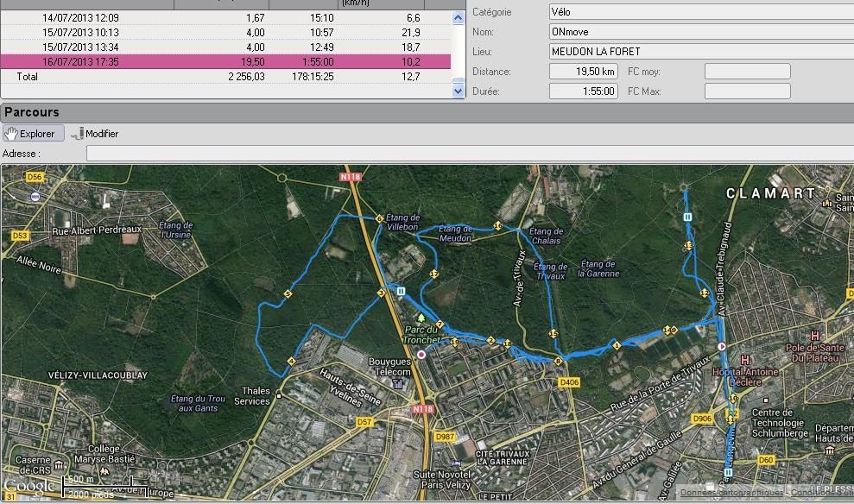Click the Nom field containing ONmove

tap(699, 32)
